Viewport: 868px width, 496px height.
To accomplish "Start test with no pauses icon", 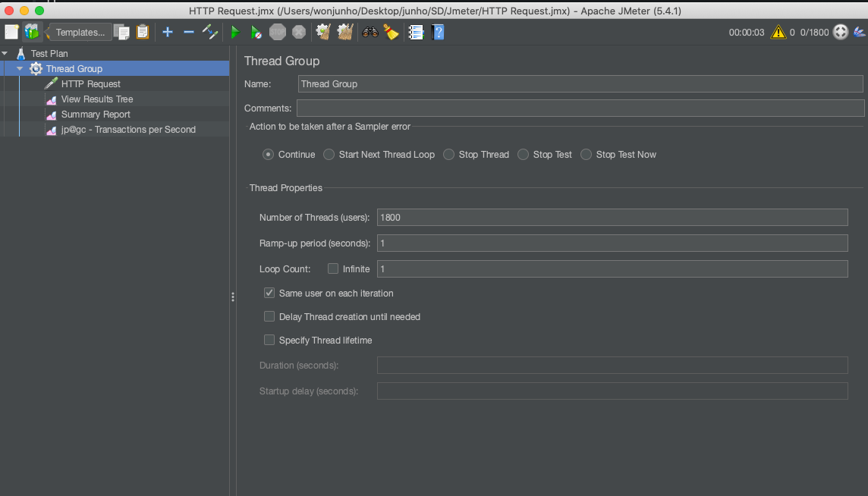I will [256, 32].
